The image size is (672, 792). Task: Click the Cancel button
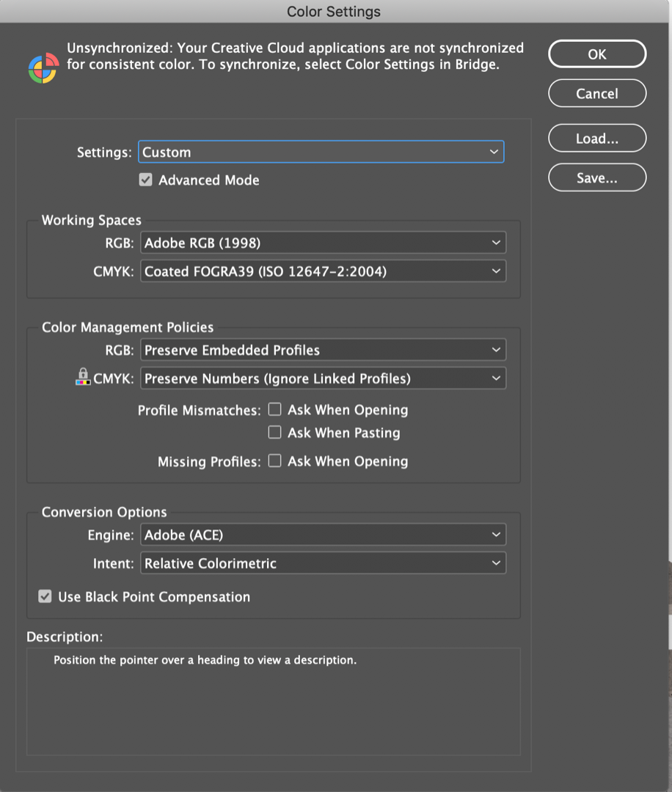click(x=597, y=93)
